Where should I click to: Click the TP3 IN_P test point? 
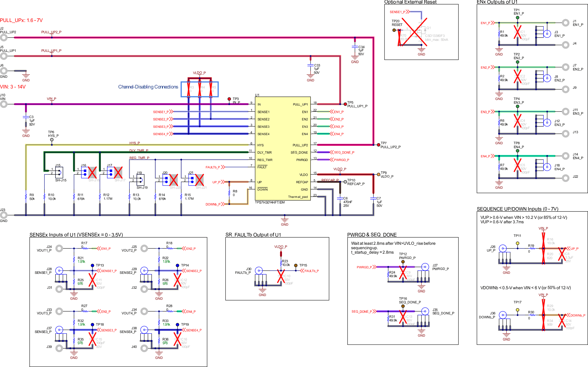(230, 99)
